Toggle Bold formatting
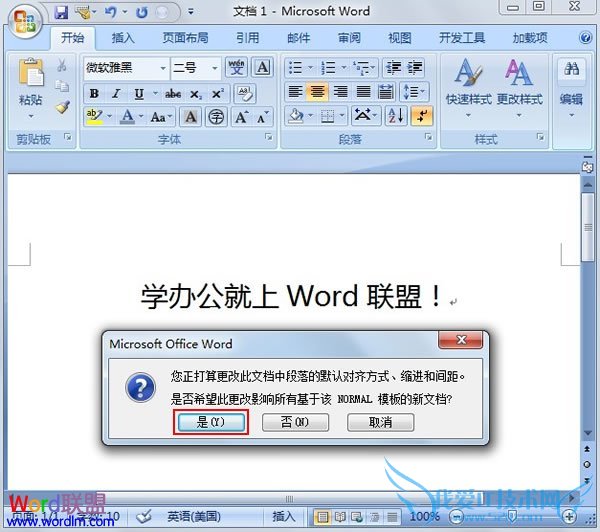This screenshot has height=532, width=600. tap(94, 93)
